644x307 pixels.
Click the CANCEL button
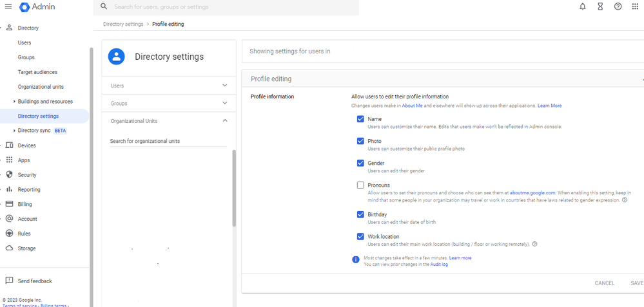click(x=604, y=283)
